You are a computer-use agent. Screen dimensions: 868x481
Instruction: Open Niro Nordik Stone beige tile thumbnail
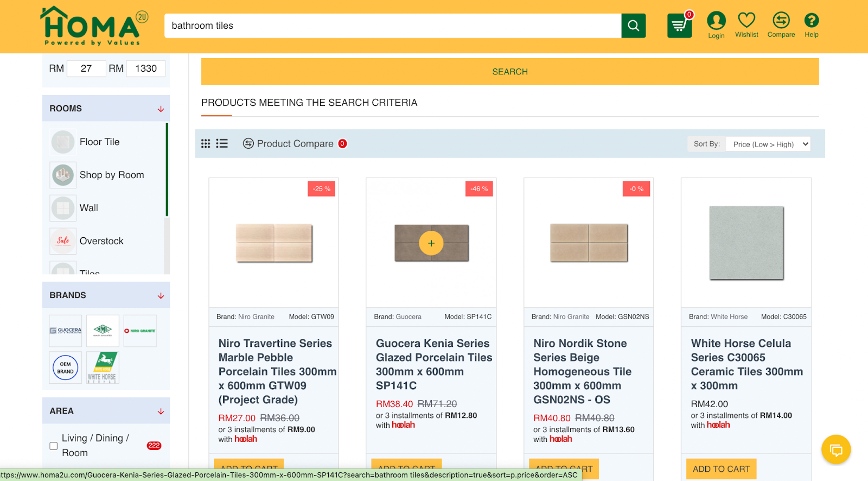(589, 243)
